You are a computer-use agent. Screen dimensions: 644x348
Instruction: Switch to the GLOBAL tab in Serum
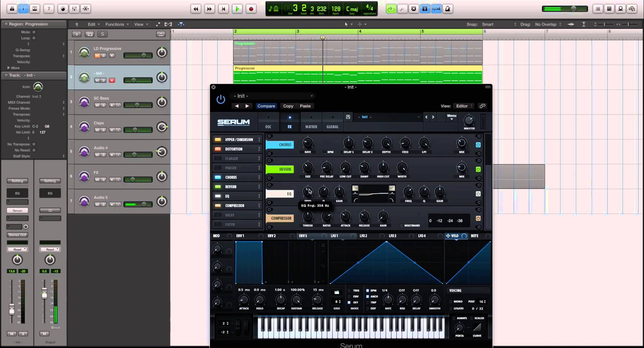click(x=333, y=122)
